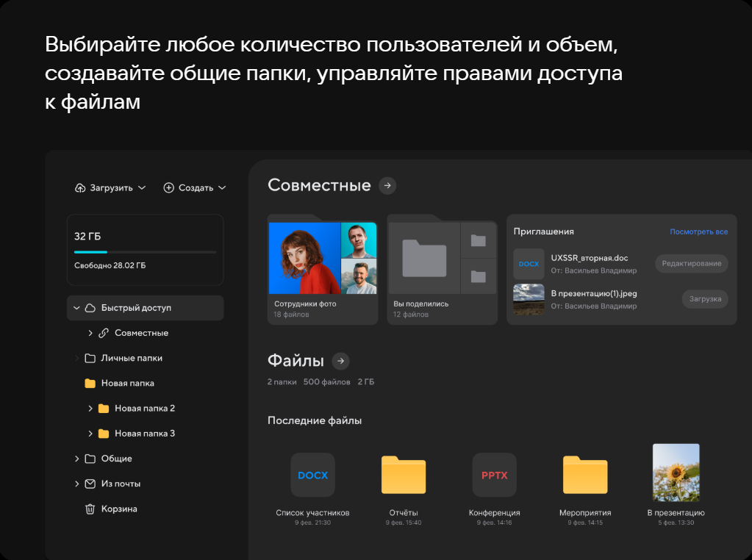Click the storage usage progress bar
The image size is (752, 560).
[x=146, y=252]
